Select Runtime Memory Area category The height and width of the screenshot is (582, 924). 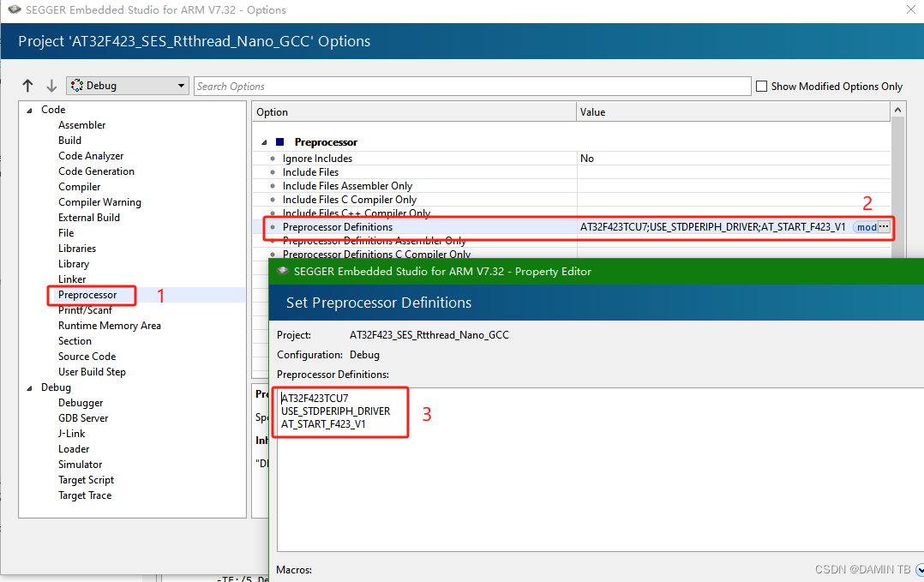pyautogui.click(x=110, y=325)
